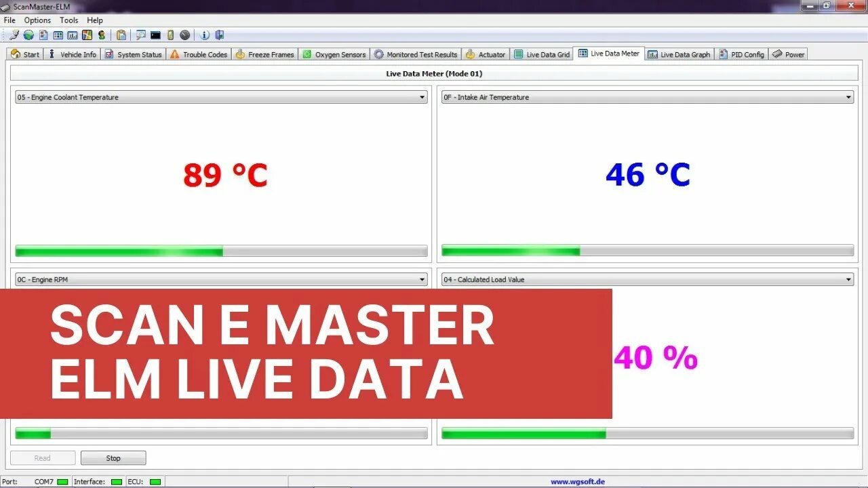Switch to the Actuator tab

pyautogui.click(x=486, y=54)
